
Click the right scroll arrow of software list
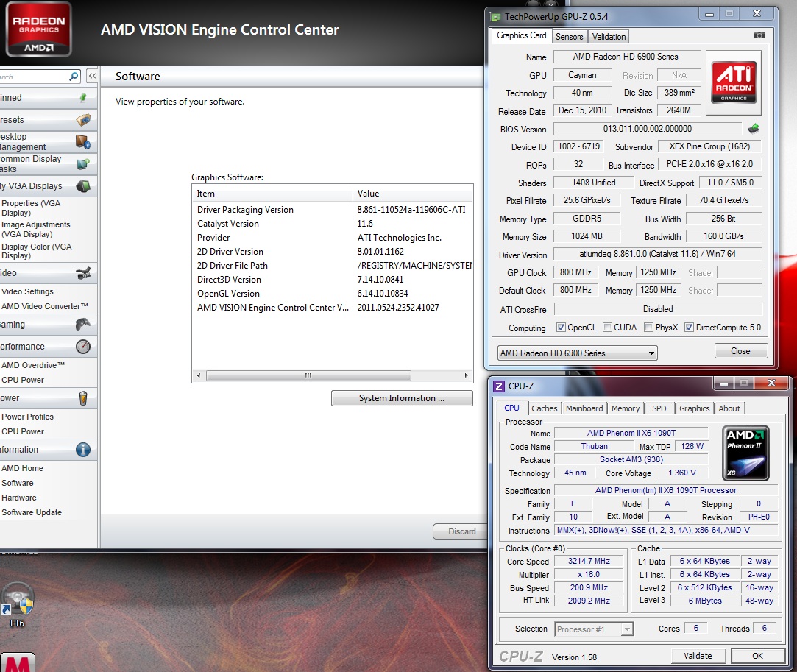coord(467,375)
